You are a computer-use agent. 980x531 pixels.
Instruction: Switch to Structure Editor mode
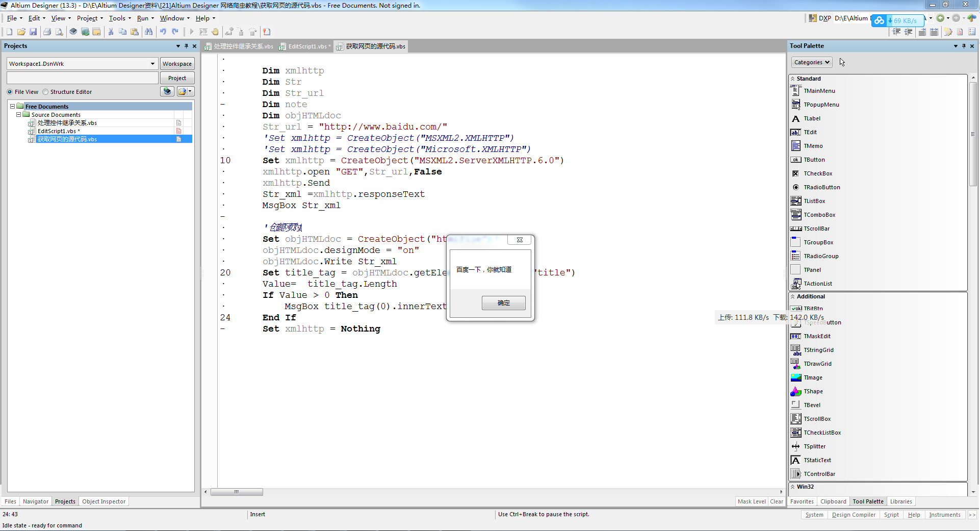[46, 92]
